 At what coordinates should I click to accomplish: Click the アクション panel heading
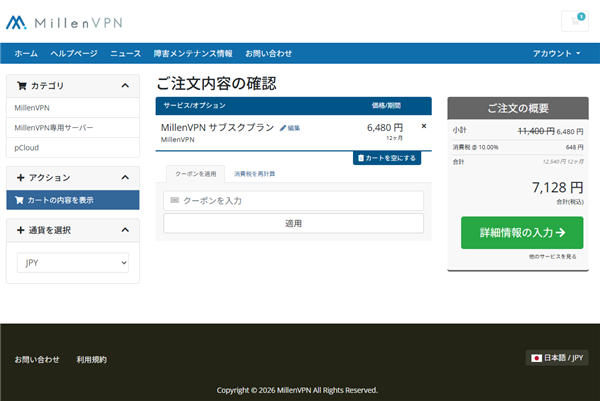pos(73,178)
